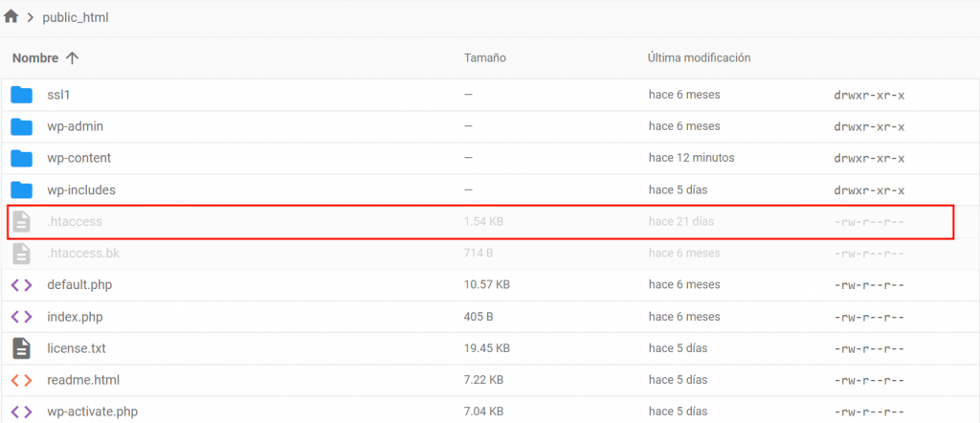Open the index.php file
The width and height of the screenshot is (980, 423).
coord(75,317)
